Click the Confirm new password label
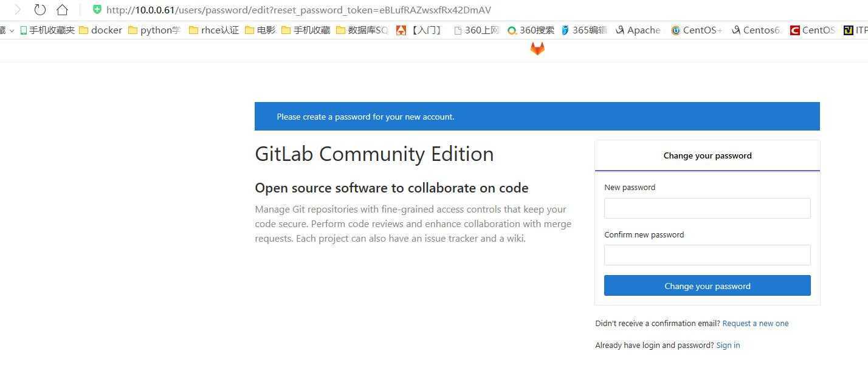The height and width of the screenshot is (385, 868). (x=644, y=235)
